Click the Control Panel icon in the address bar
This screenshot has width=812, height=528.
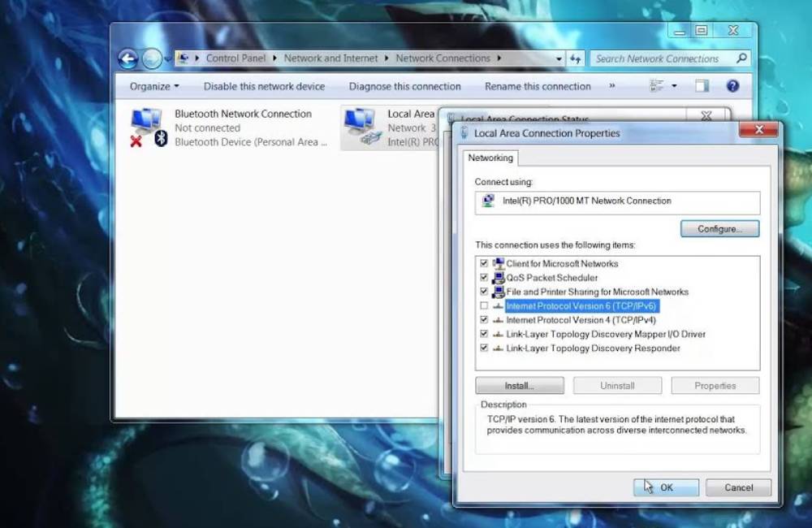click(x=183, y=58)
